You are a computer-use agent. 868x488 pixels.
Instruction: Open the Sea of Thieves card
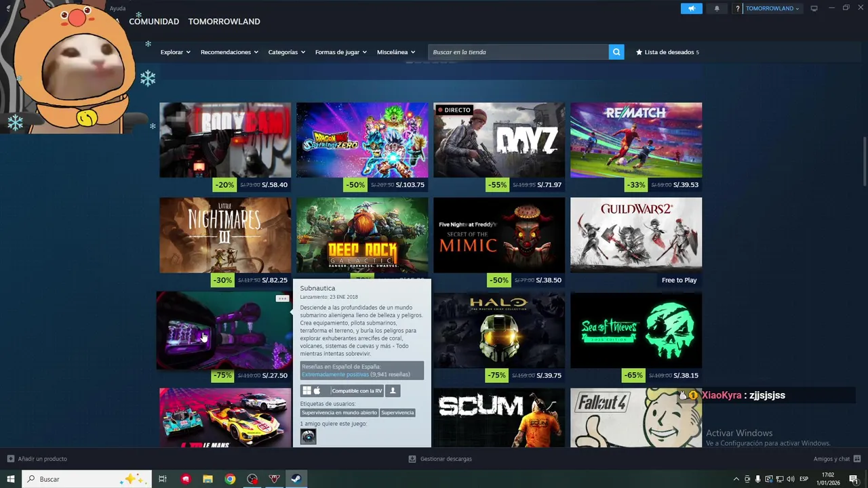636,330
